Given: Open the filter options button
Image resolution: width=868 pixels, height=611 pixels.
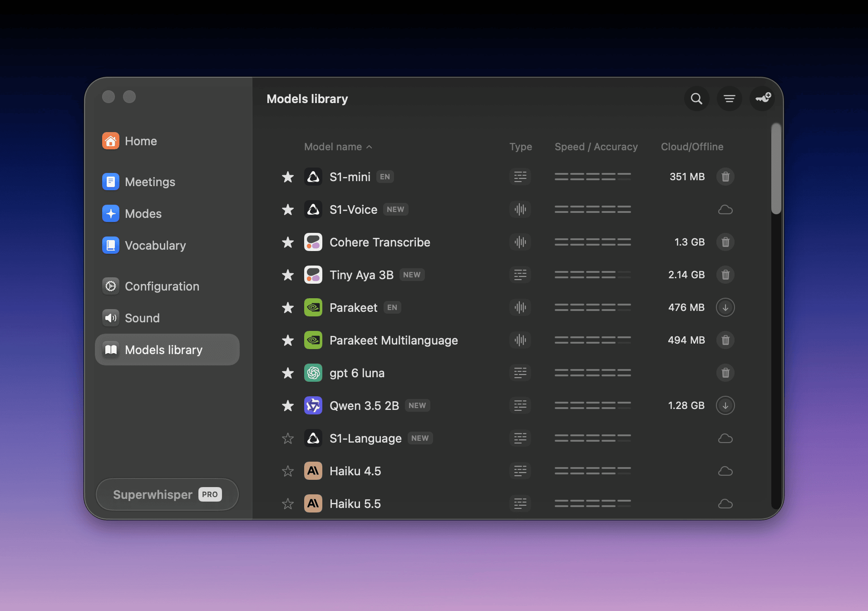Looking at the screenshot, I should pos(729,99).
